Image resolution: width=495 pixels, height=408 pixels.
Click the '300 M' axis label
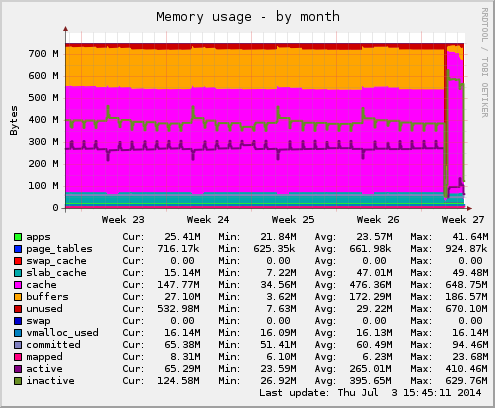tap(43, 142)
